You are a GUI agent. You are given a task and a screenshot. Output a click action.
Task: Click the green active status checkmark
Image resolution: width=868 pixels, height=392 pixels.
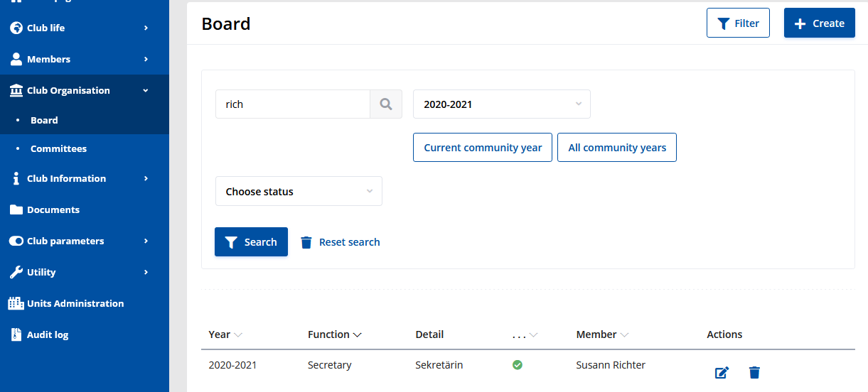(x=518, y=365)
